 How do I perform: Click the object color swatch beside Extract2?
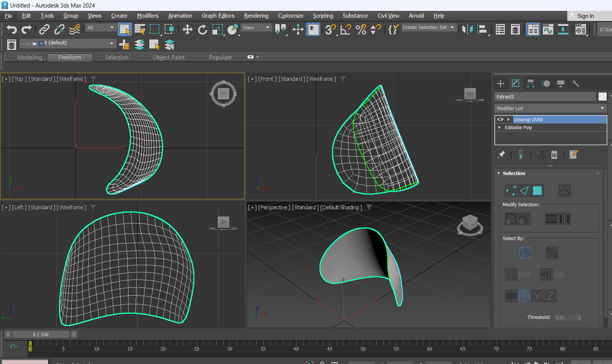(602, 97)
